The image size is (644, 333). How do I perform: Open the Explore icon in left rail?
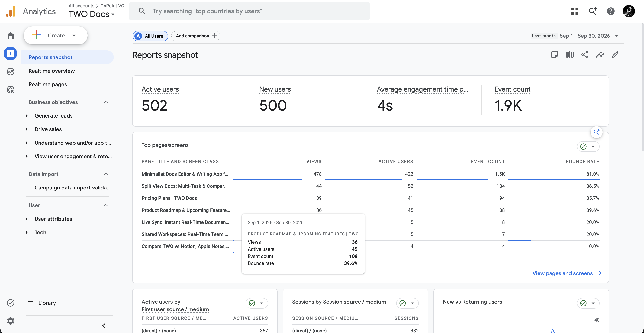point(11,72)
